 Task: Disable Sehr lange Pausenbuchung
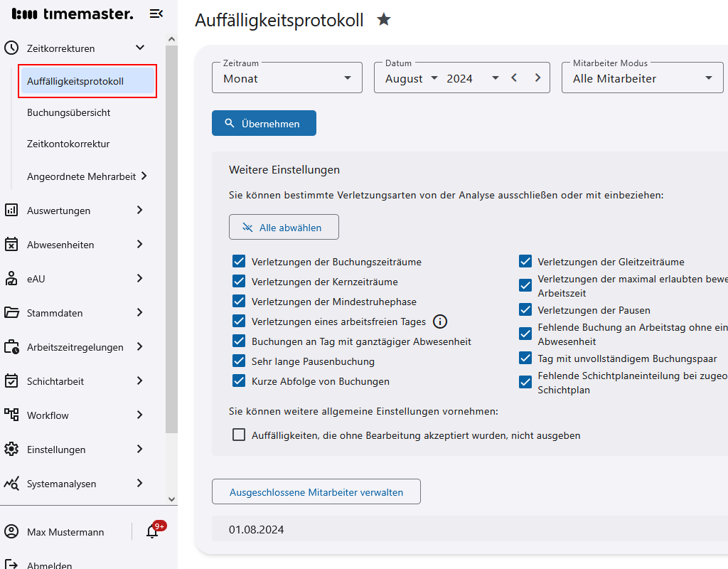point(239,361)
